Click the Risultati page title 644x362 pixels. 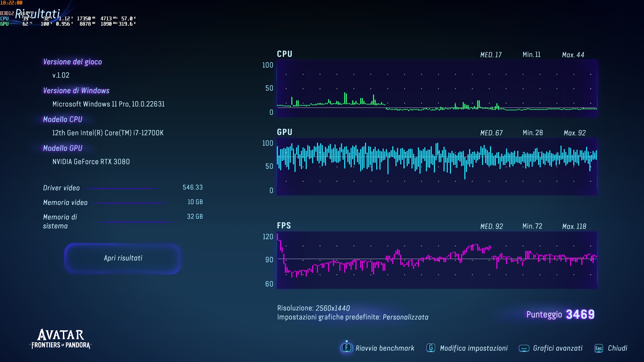pos(38,14)
